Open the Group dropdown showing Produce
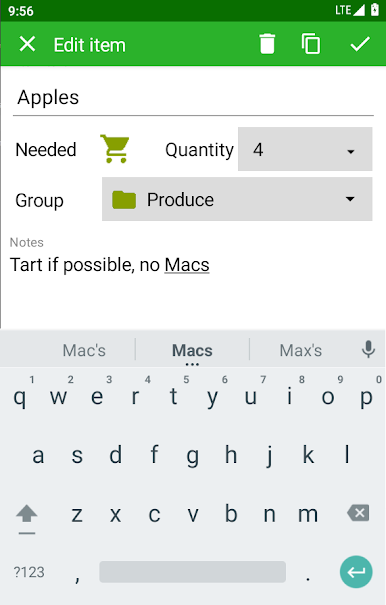 [237, 199]
